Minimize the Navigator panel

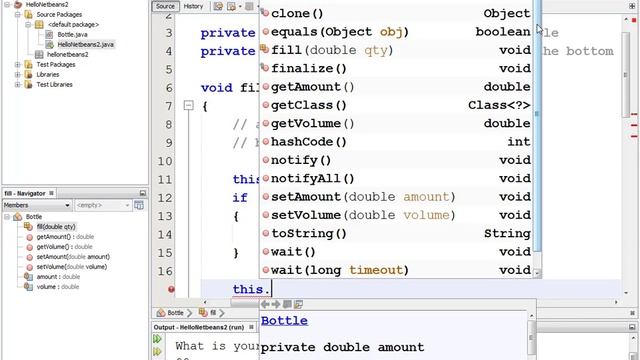click(143, 193)
